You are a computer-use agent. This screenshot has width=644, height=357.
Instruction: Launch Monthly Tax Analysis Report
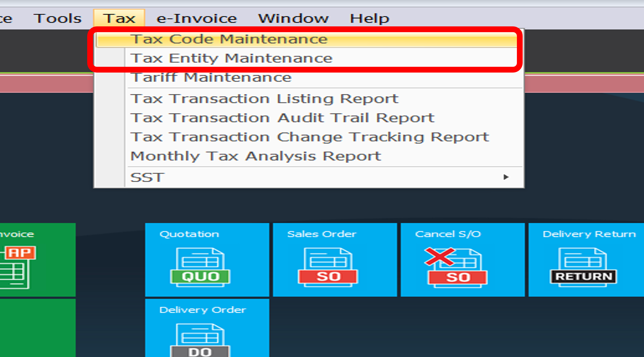point(256,156)
